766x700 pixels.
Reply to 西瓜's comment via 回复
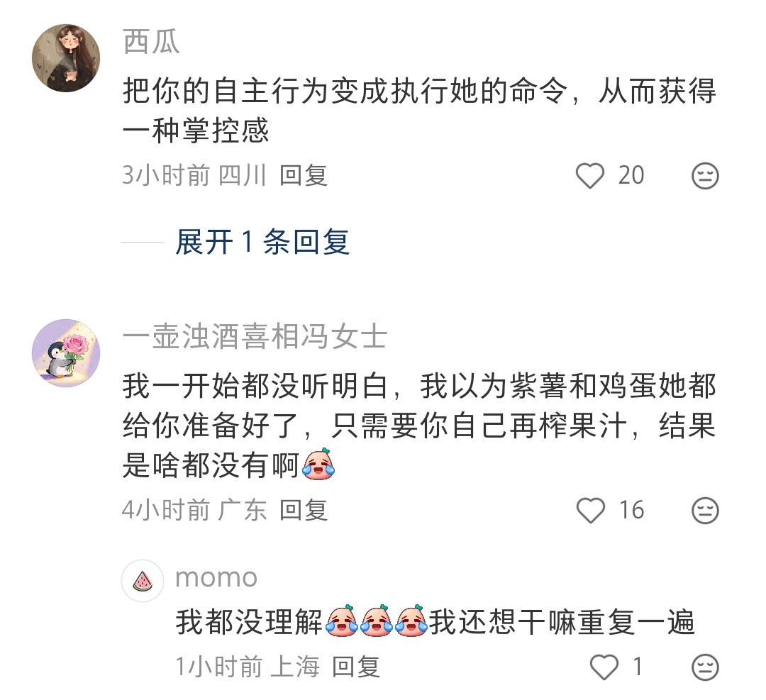[304, 175]
